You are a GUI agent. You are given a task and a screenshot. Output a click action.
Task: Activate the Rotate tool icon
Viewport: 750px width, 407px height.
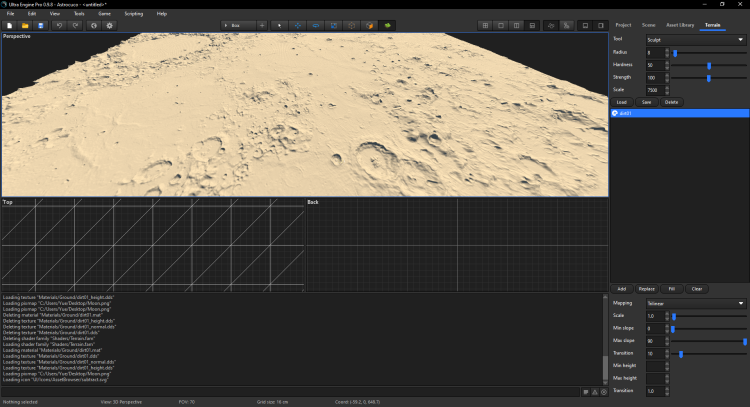click(x=316, y=24)
